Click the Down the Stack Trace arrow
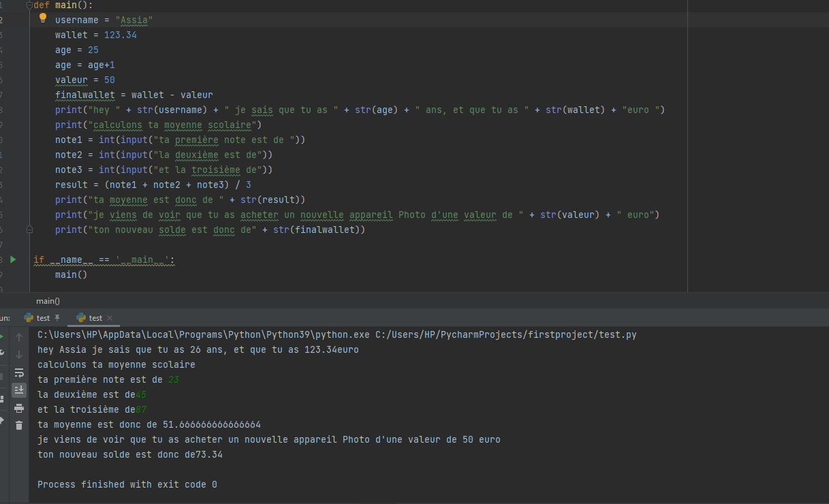The height and width of the screenshot is (504, 829). click(19, 353)
